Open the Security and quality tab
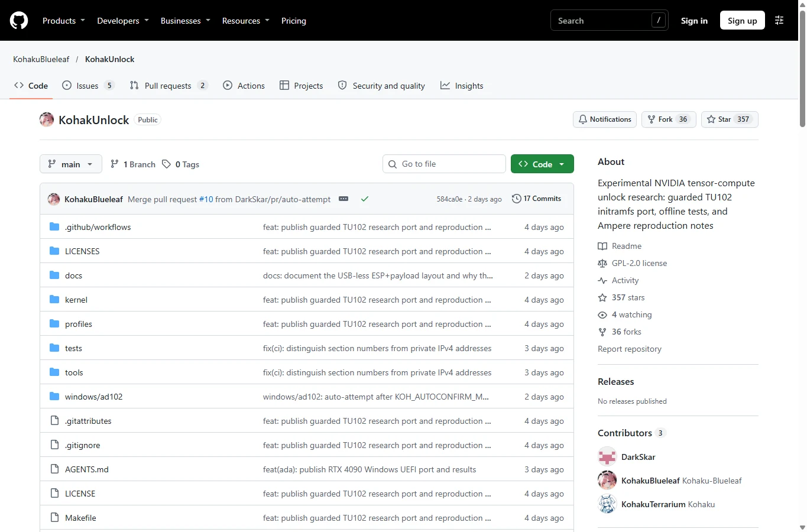The image size is (807, 532). click(x=381, y=86)
